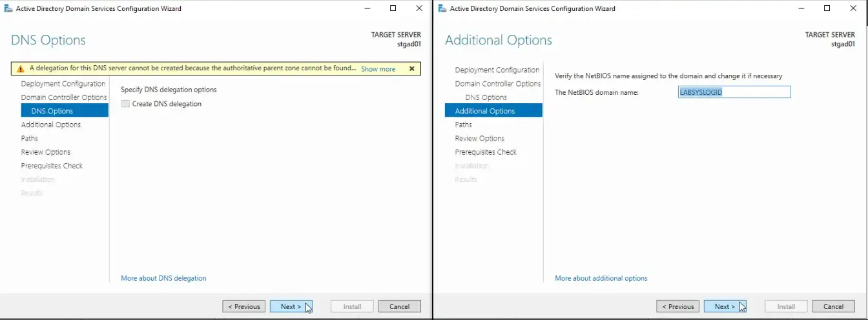Viewport: 868px width, 320px height.
Task: Click Next in the DNS Options window
Action: (x=291, y=306)
